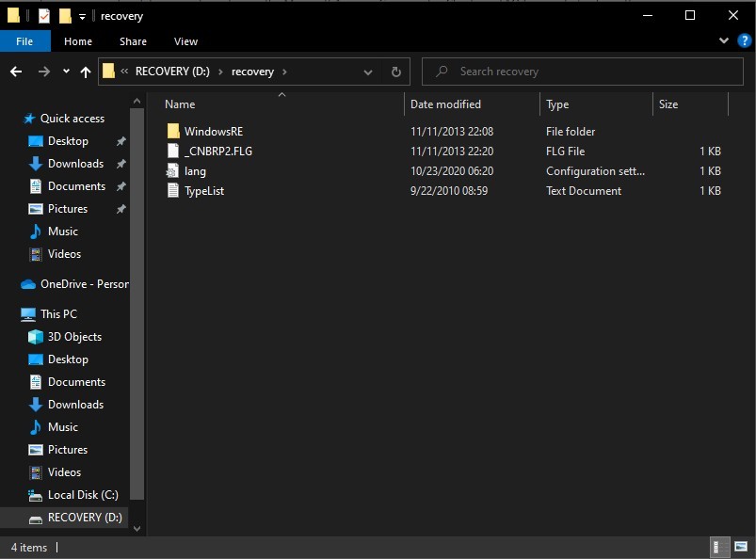Image resolution: width=756 pixels, height=559 pixels.
Task: Minimize the recovery window
Action: tap(648, 15)
